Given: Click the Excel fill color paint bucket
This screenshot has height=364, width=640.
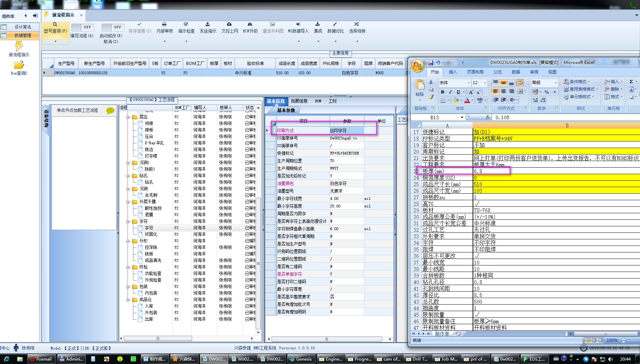Looking at the screenshot, I should [456, 100].
